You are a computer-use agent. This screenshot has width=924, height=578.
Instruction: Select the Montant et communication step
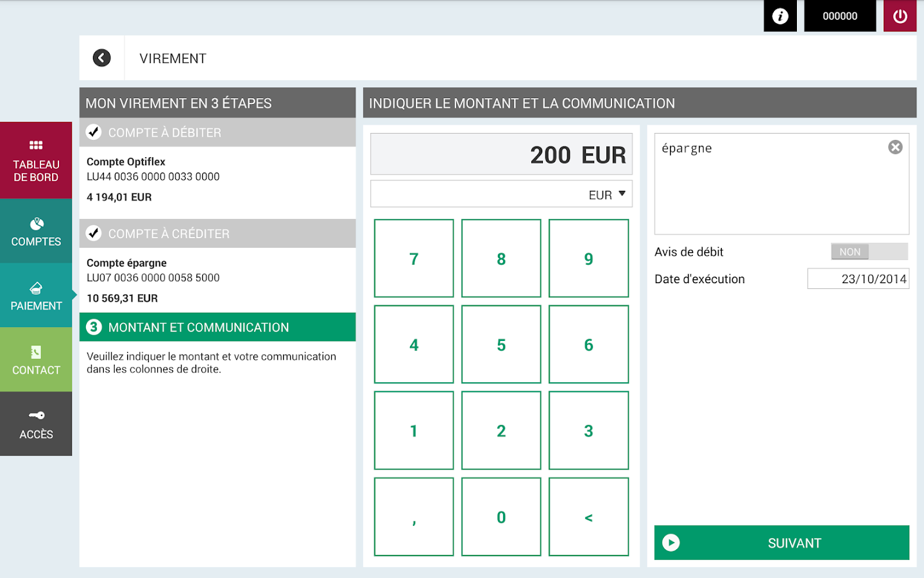(217, 327)
